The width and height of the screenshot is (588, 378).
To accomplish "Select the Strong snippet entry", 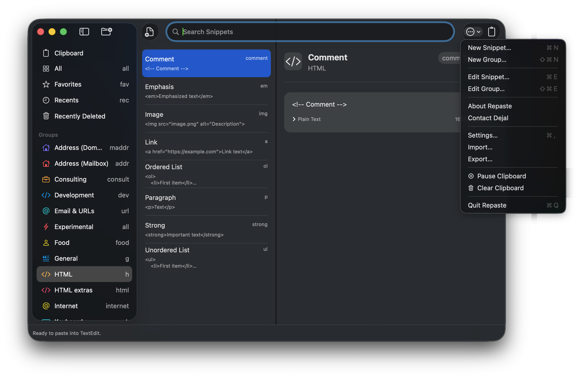I will pos(206,230).
